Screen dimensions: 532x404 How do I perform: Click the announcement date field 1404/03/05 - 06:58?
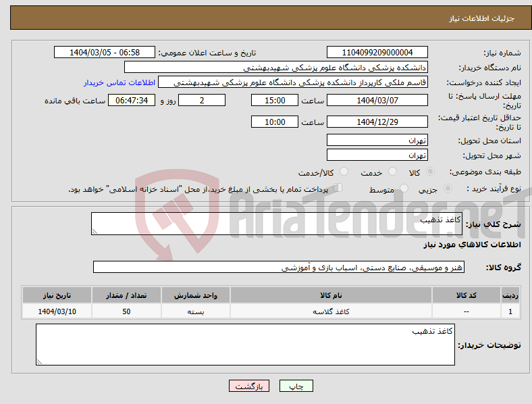pos(105,52)
